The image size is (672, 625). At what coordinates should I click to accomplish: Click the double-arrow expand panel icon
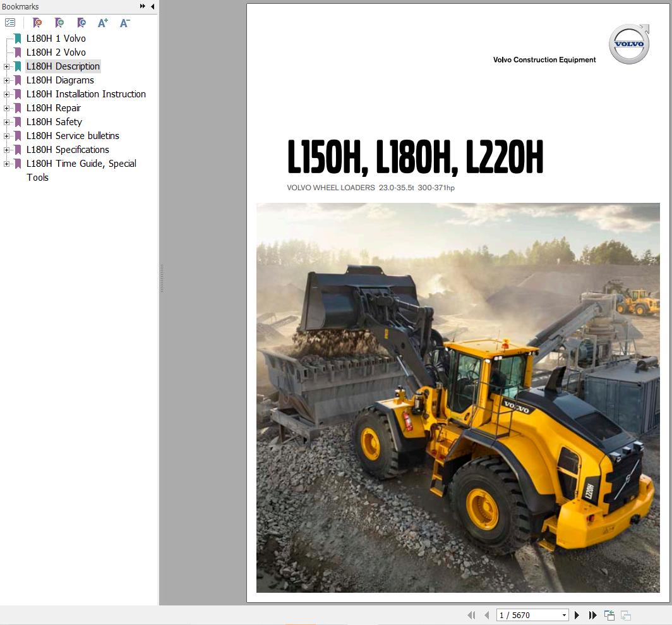143,6
